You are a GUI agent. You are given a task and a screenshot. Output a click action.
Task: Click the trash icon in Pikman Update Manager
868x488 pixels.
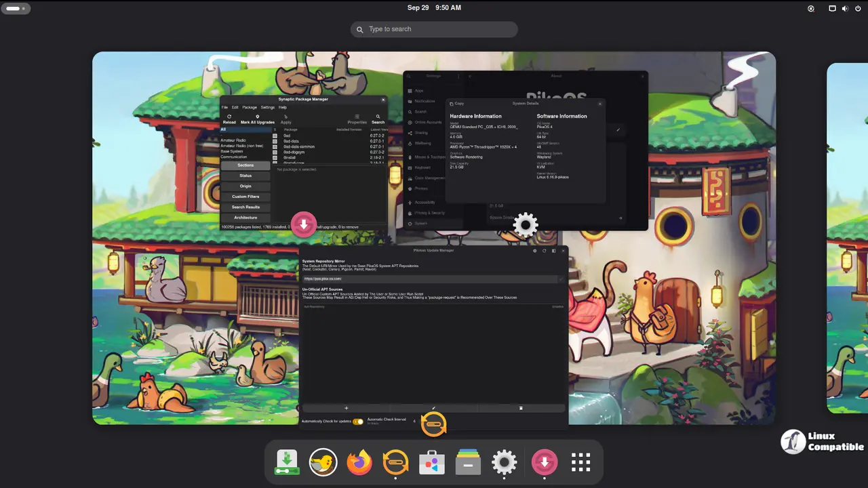pyautogui.click(x=521, y=408)
